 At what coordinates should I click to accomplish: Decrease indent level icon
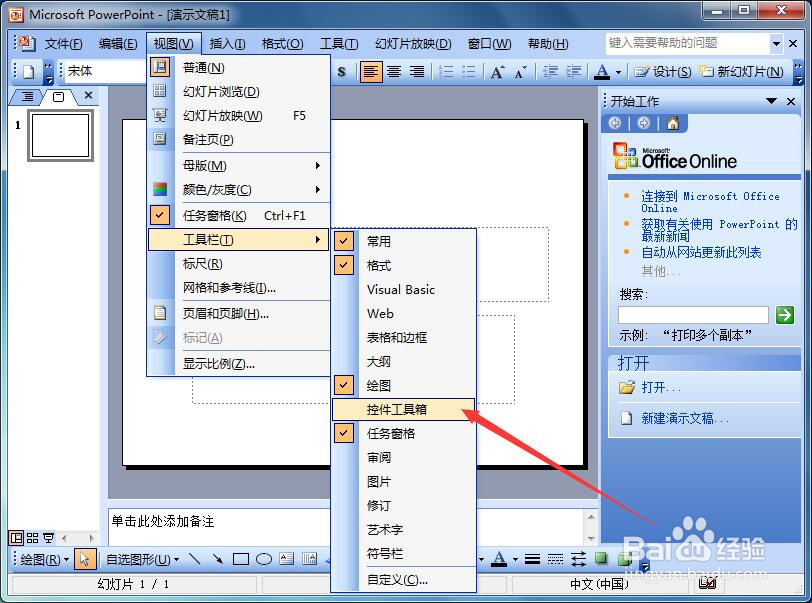550,71
